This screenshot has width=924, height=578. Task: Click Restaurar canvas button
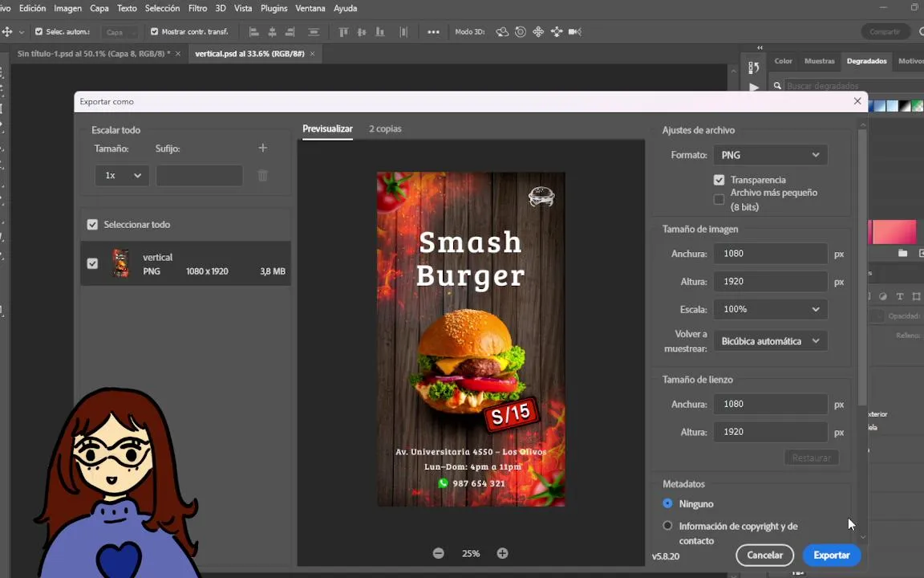(812, 458)
